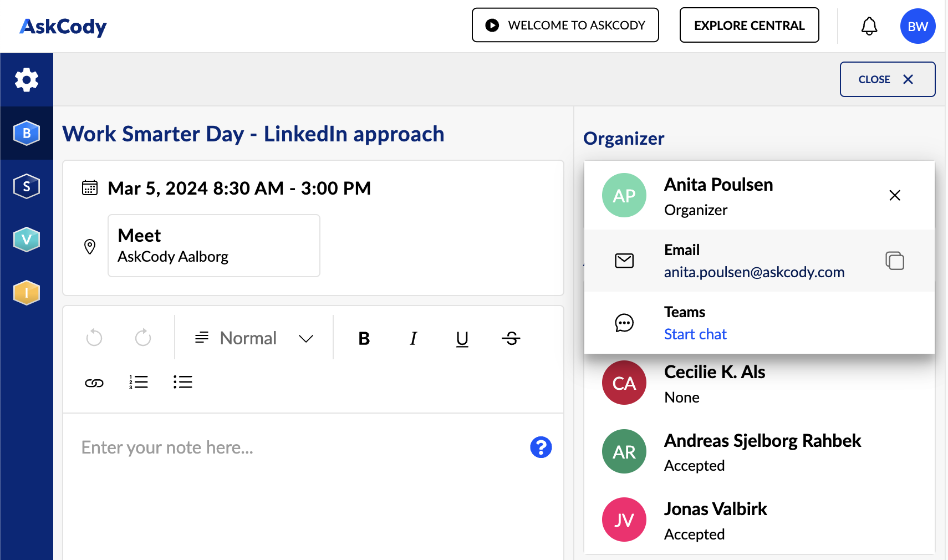Click the AP avatar of Anita Poulsen
The width and height of the screenshot is (948, 560).
[624, 195]
